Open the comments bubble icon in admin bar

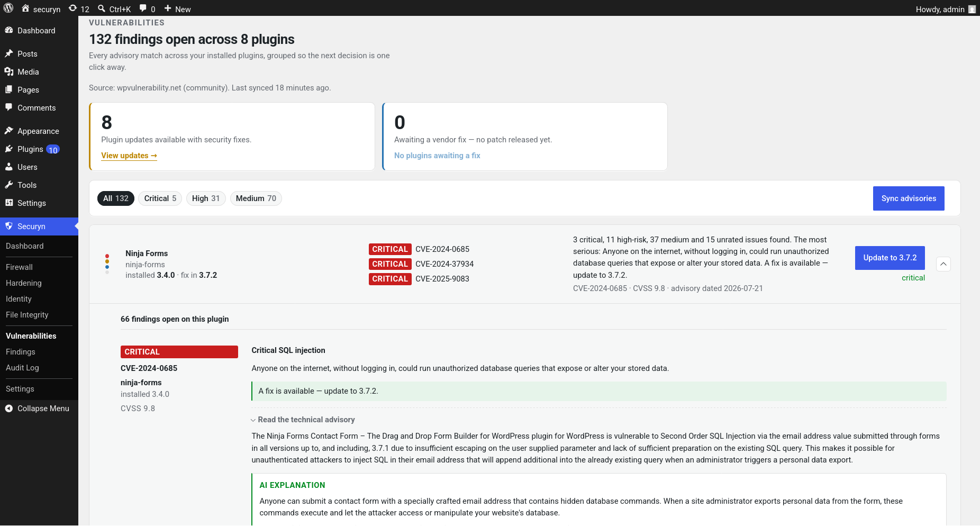point(143,8)
